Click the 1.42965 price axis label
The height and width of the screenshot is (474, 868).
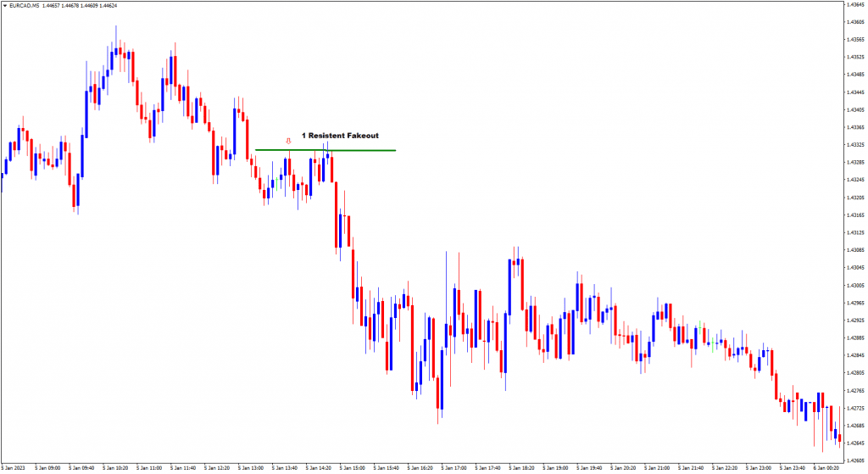click(854, 303)
